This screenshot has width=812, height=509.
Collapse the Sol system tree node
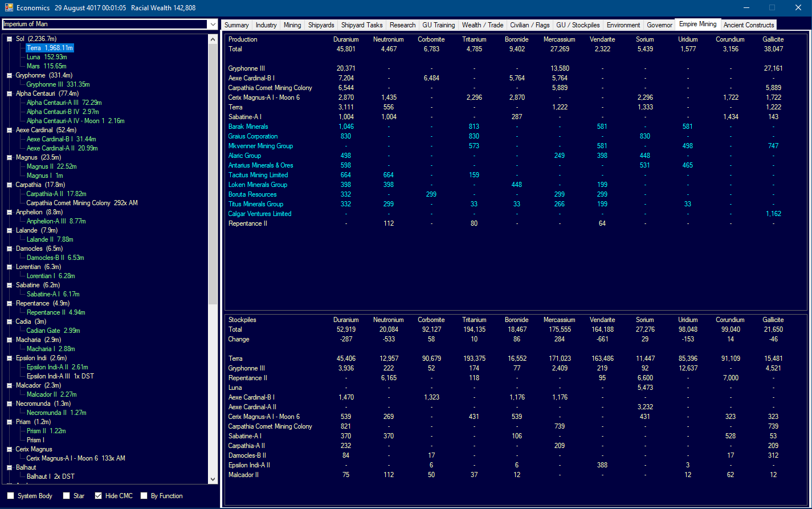(x=10, y=39)
